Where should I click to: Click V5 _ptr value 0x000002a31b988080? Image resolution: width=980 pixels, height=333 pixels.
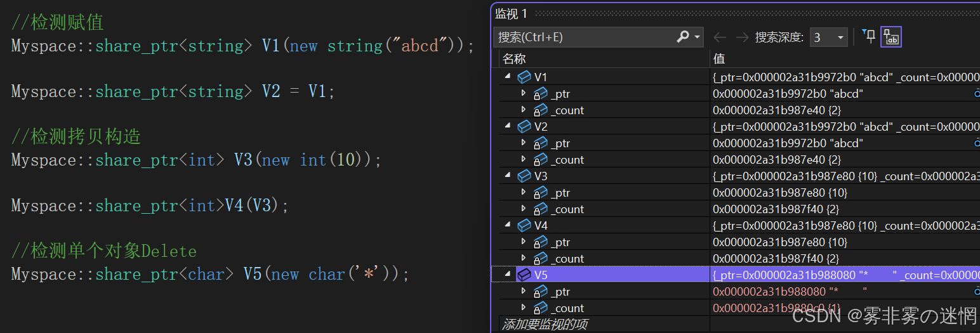[x=769, y=291]
